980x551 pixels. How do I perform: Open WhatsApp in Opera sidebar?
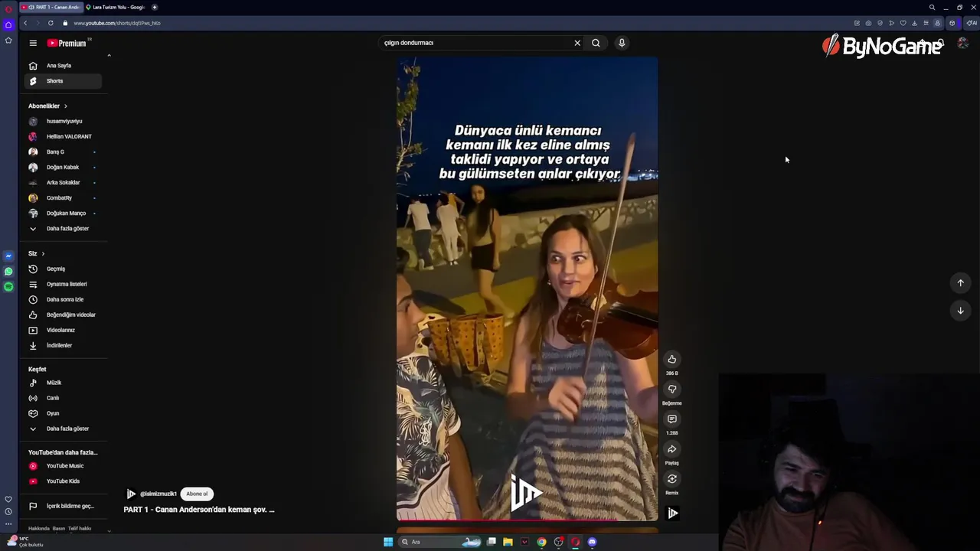(8, 271)
